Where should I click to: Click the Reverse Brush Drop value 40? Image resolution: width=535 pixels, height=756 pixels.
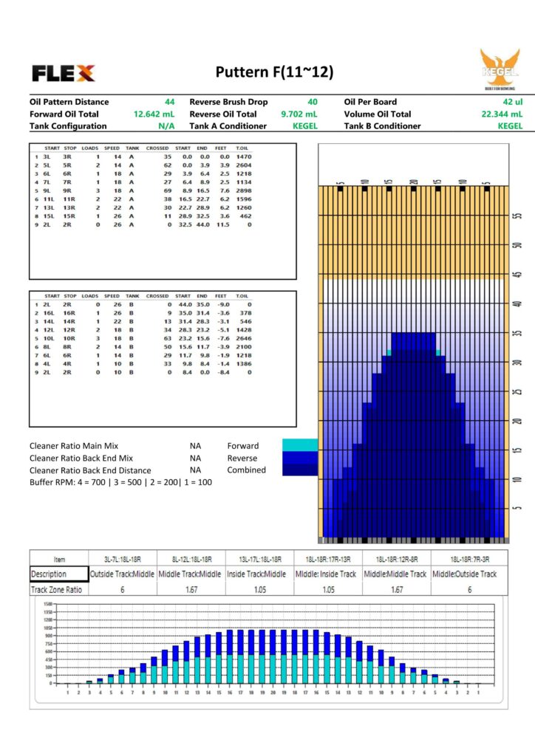(312, 102)
